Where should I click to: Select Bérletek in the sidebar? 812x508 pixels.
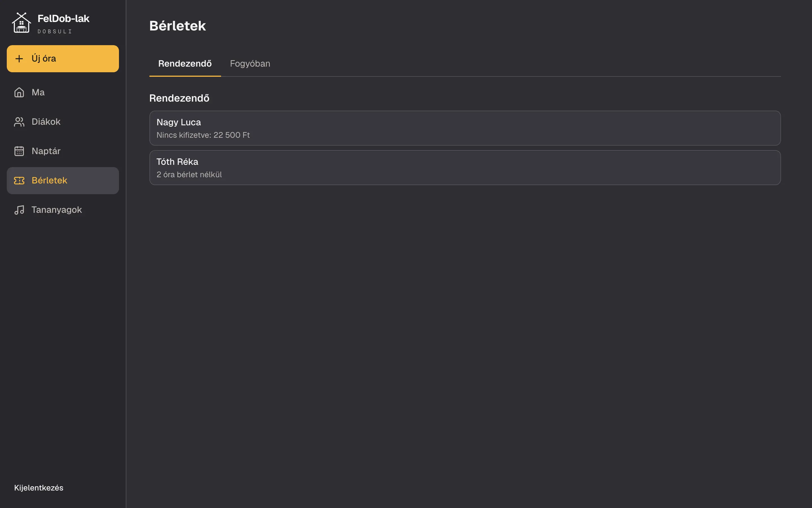[63, 180]
